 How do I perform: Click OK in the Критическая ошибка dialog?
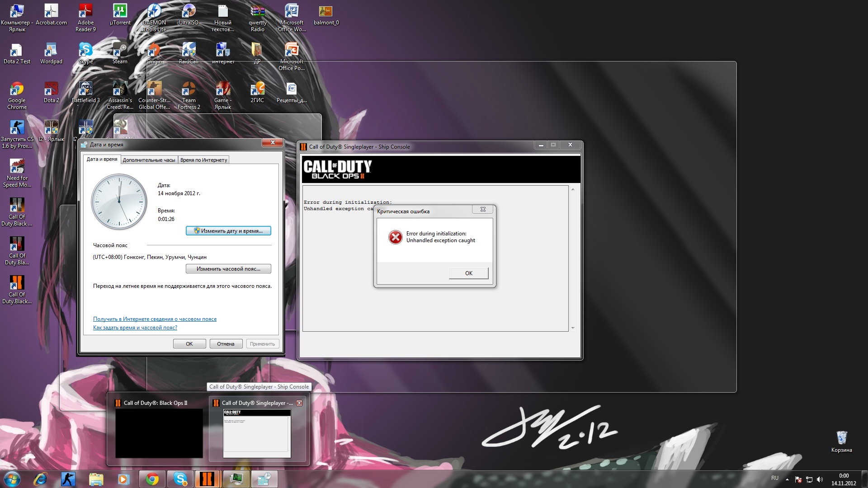pos(468,273)
